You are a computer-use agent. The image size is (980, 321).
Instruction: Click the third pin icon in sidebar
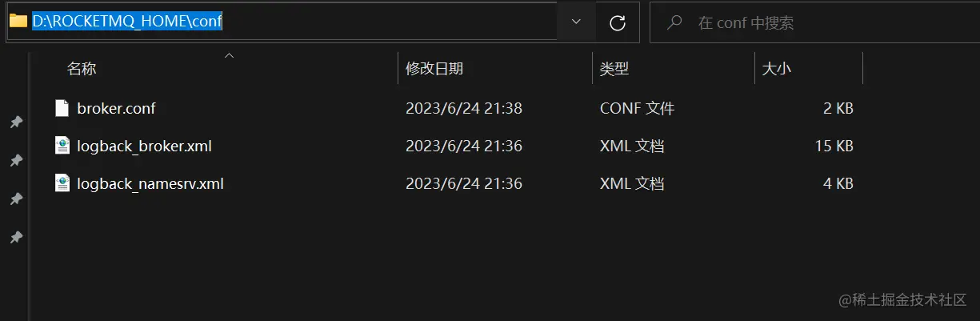tap(15, 199)
